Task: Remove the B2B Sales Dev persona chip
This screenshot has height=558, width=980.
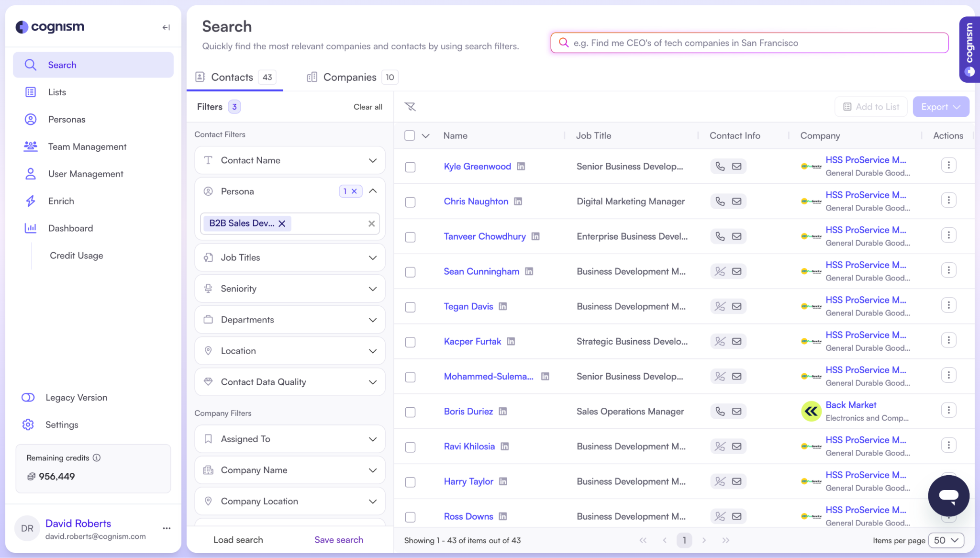Action: click(x=282, y=223)
